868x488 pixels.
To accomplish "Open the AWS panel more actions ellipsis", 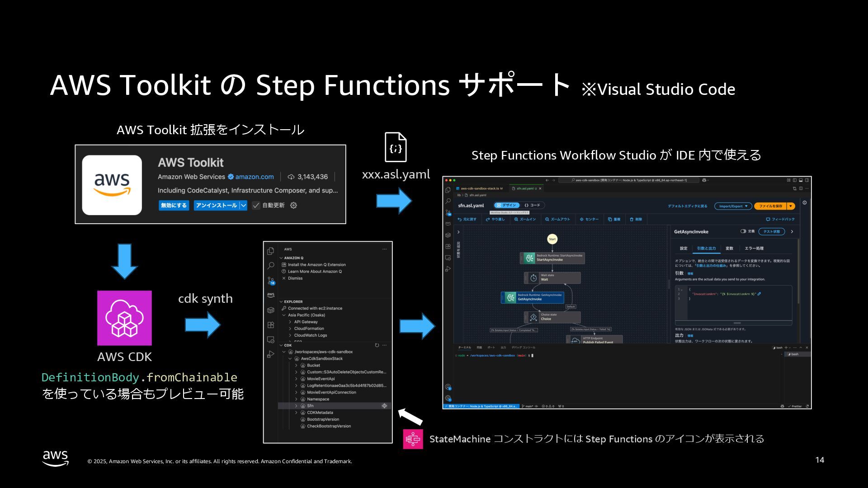I will click(384, 249).
